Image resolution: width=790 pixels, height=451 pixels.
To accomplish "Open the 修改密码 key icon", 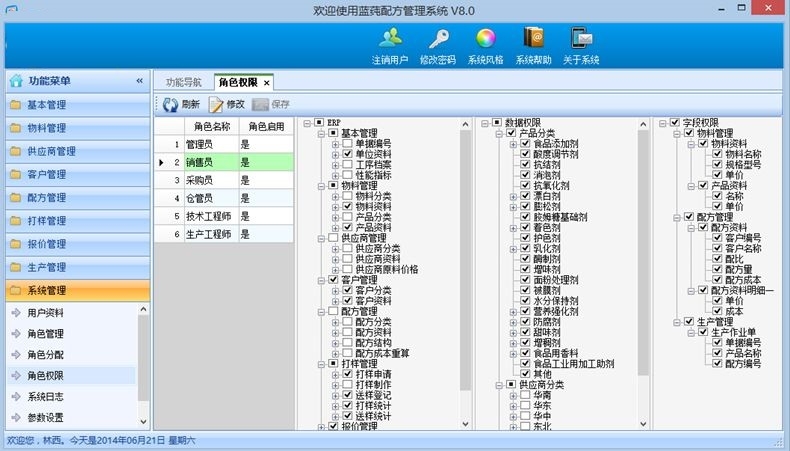I will tap(438, 38).
